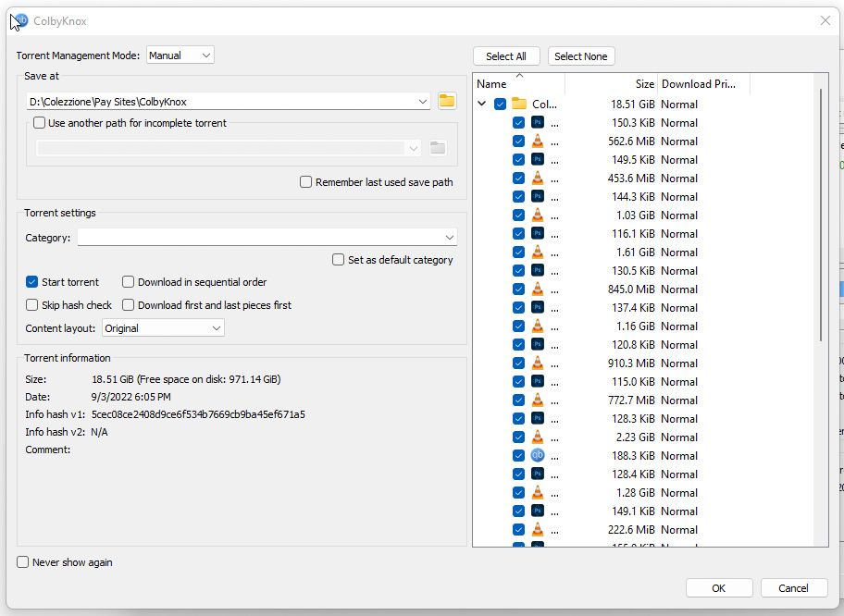Click the Download Priority column header
Image resolution: width=844 pixels, height=616 pixels.
click(700, 84)
